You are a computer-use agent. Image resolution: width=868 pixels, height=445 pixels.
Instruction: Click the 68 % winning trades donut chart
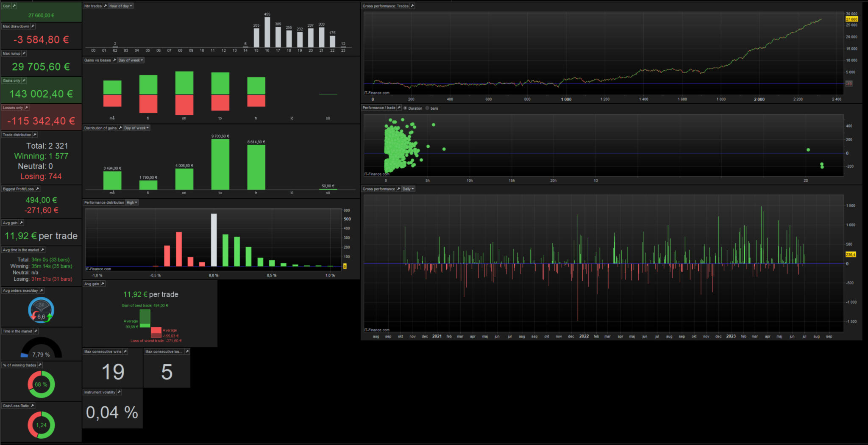coord(41,384)
